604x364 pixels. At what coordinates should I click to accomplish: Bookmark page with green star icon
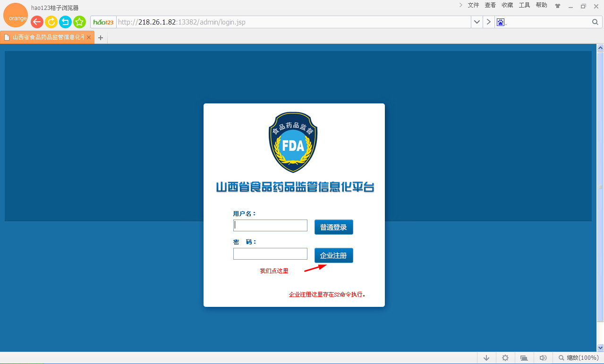coord(79,22)
